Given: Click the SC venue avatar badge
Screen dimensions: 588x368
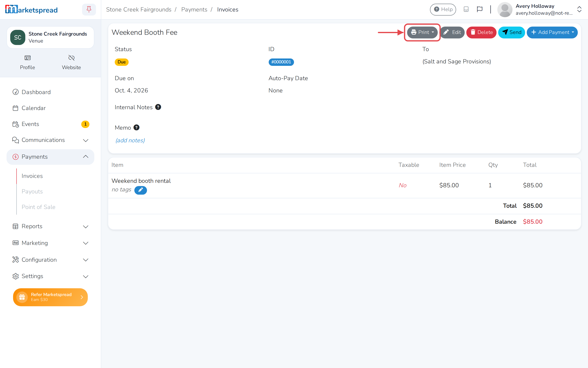Looking at the screenshot, I should (x=18, y=37).
